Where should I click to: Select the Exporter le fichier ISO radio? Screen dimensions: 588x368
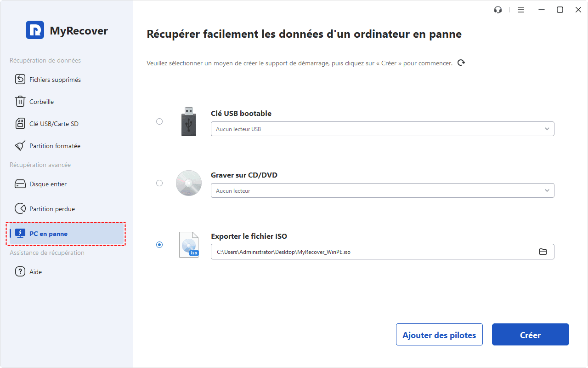[x=159, y=245]
